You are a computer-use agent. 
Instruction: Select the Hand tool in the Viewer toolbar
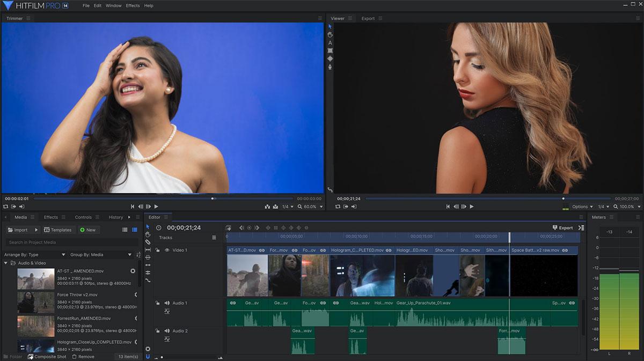click(330, 34)
